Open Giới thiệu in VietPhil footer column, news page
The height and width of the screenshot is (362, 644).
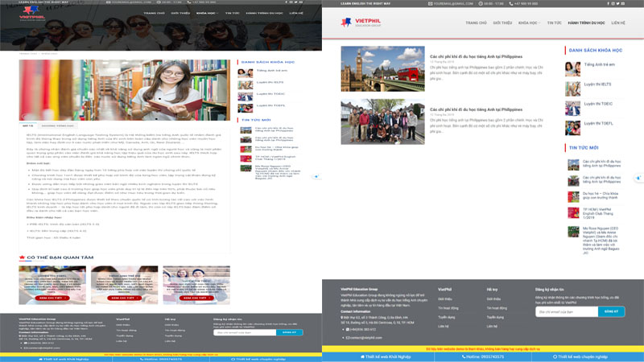(445, 299)
